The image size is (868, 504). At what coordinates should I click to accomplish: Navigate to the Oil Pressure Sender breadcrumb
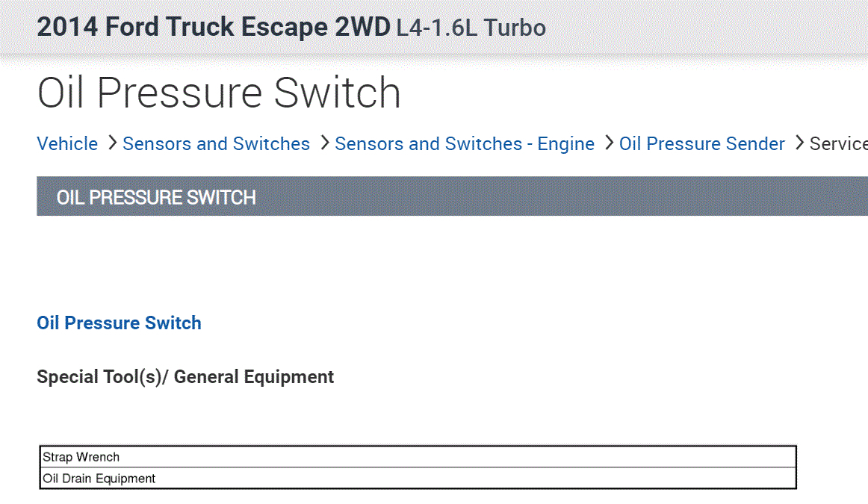click(701, 143)
